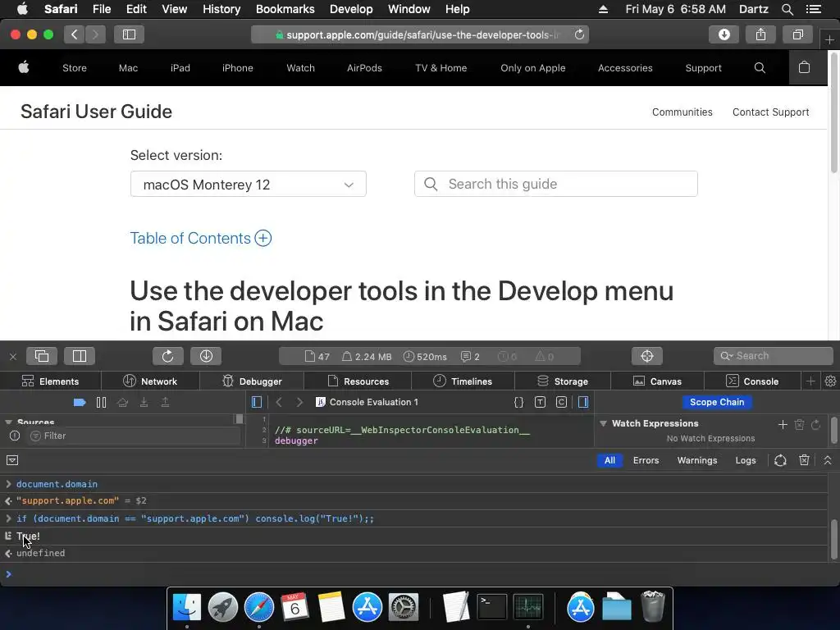
Task: Open the Support link in Apple nav
Action: coord(703,68)
